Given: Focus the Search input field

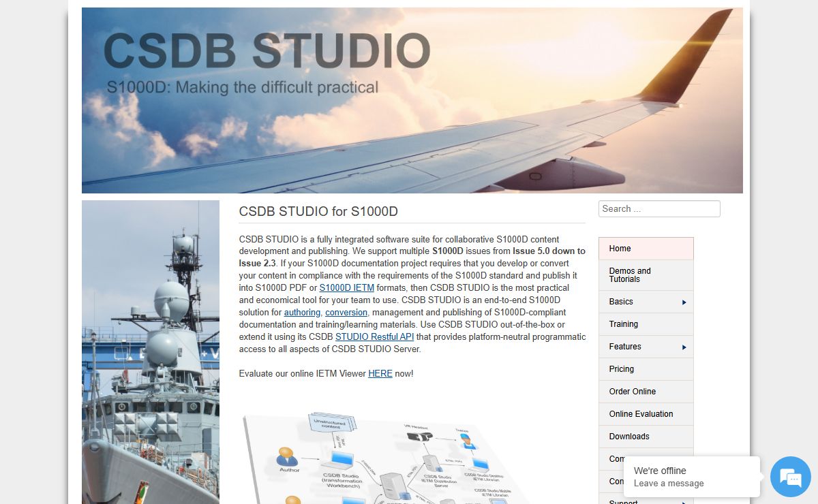Looking at the screenshot, I should (659, 209).
